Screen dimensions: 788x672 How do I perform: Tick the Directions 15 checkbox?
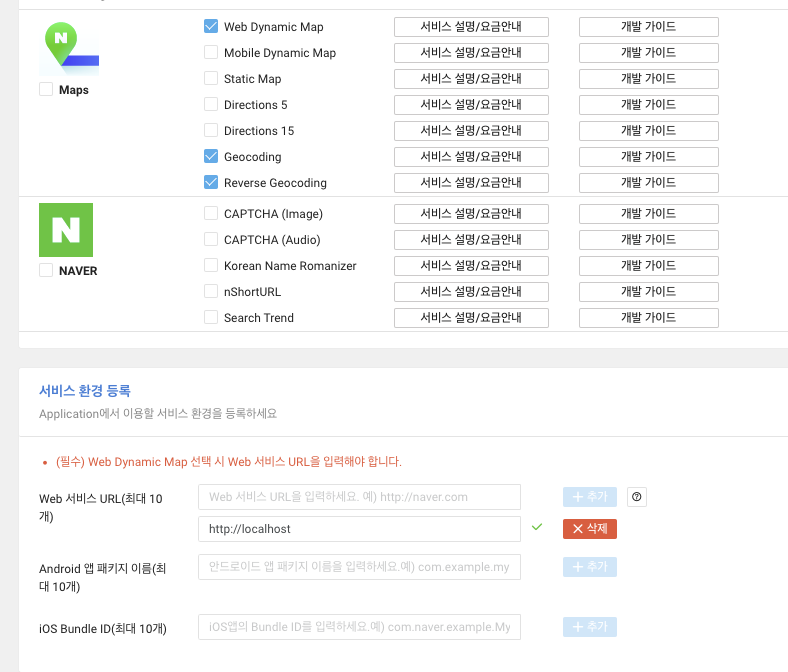tap(211, 130)
